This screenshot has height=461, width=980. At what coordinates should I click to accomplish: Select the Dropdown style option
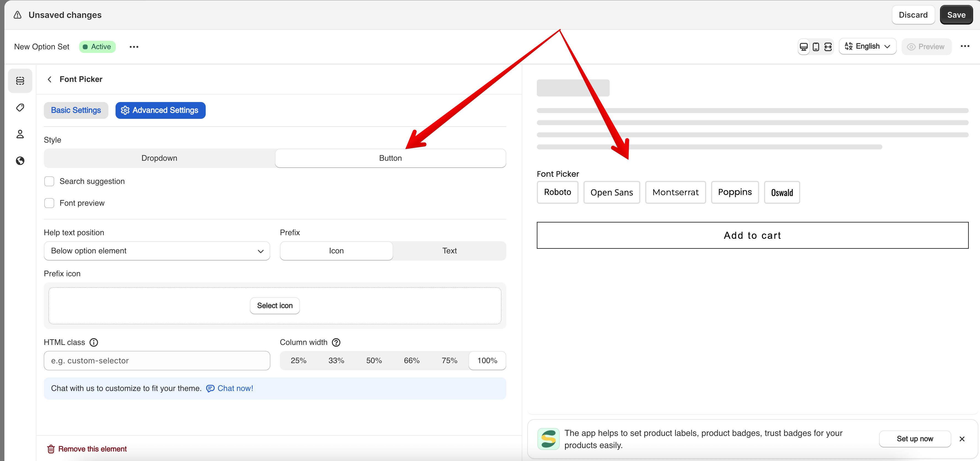(159, 158)
